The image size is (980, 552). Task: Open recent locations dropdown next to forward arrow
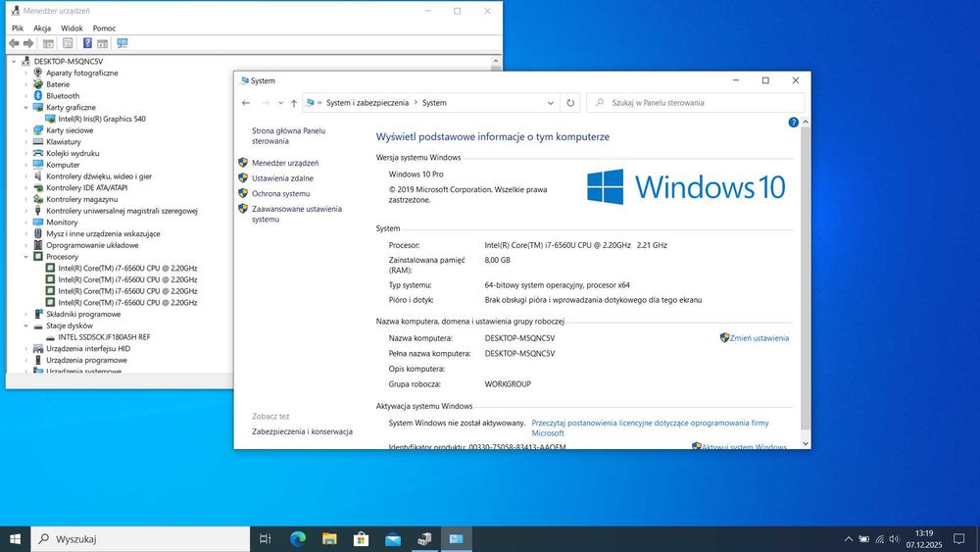pos(280,103)
